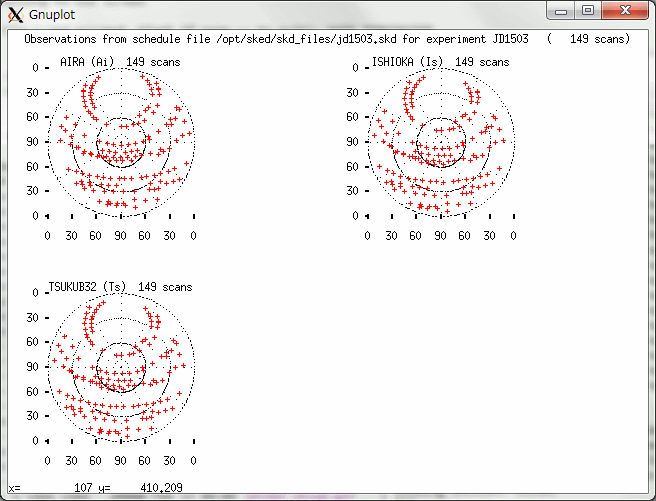
Task: Click the TSUKUB32 sky plot chart
Action: tap(121, 367)
